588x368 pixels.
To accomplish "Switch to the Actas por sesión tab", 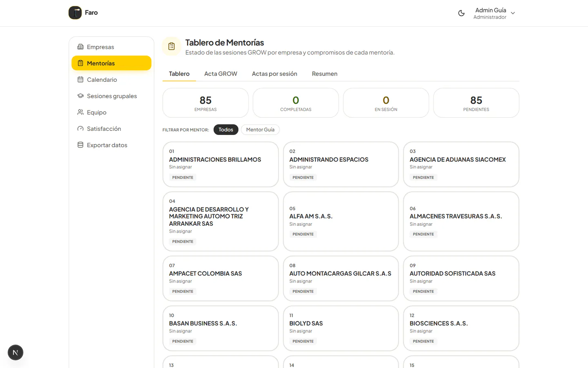I will 274,74.
